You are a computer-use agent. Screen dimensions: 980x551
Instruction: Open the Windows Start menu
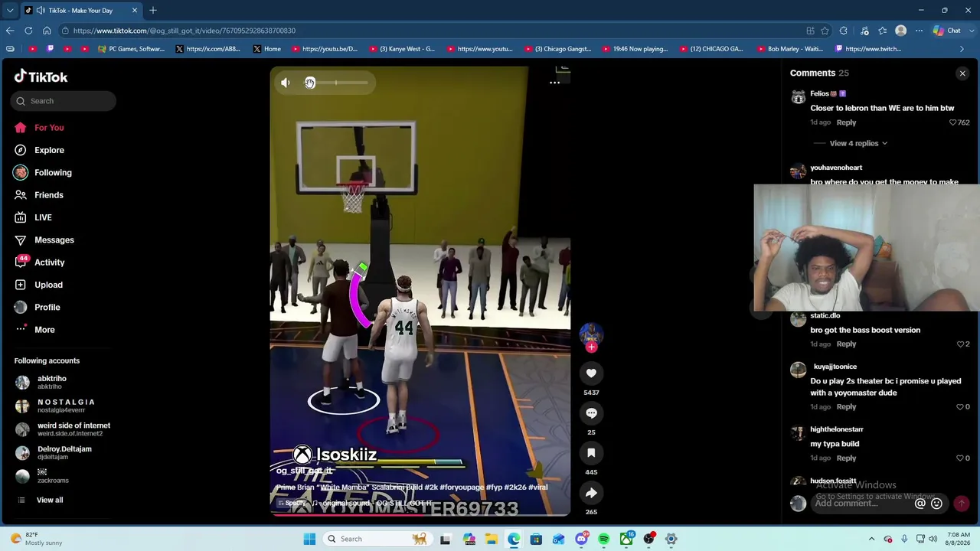309,539
